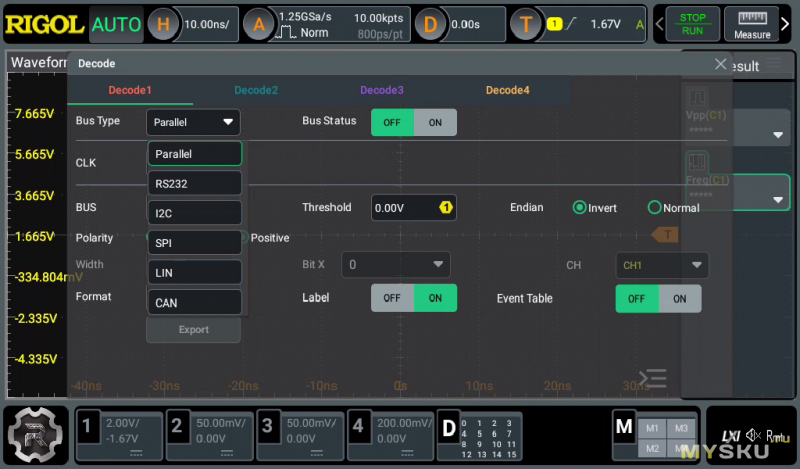Viewport: 800px width, 469px height.
Task: Choose I2C from the bus type list
Action: 195,213
